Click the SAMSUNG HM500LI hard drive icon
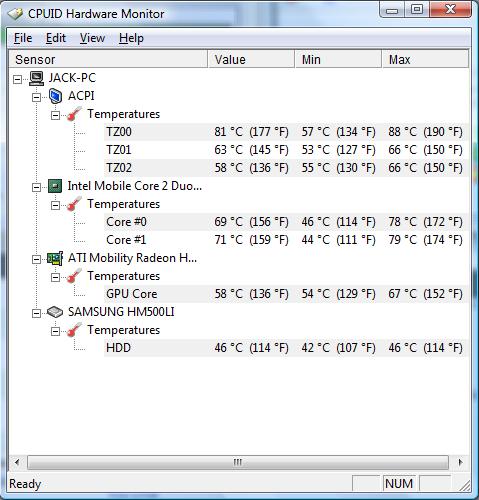Viewport: 479px width, 500px height. coord(55,312)
